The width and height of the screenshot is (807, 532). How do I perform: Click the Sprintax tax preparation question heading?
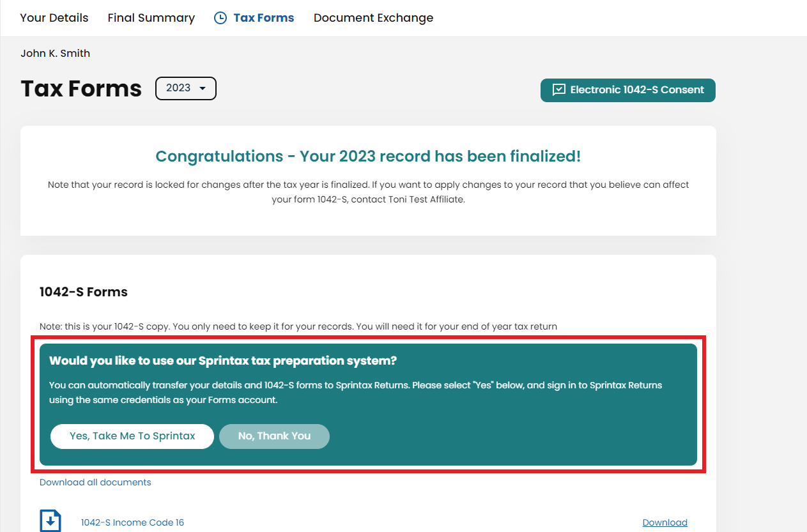[x=223, y=361]
